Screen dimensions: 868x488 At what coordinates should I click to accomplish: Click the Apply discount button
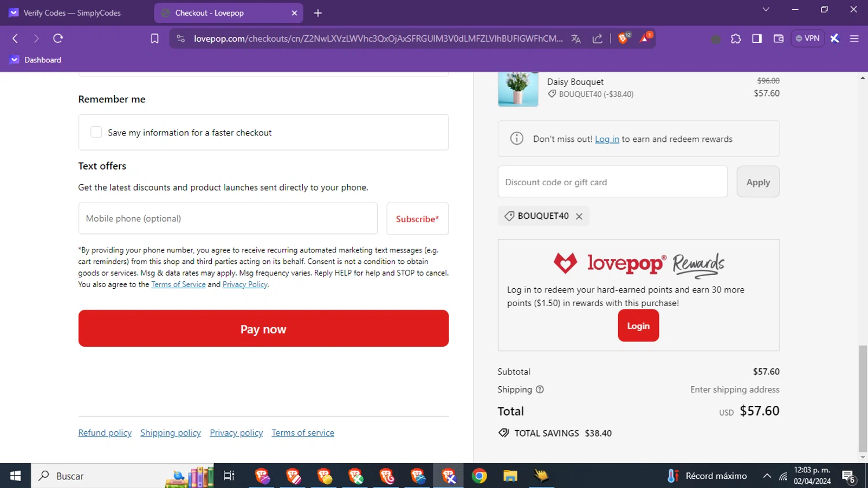click(x=758, y=182)
